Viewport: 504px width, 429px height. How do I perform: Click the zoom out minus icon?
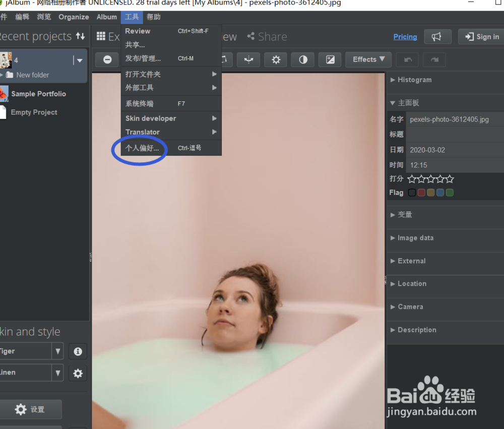(107, 59)
